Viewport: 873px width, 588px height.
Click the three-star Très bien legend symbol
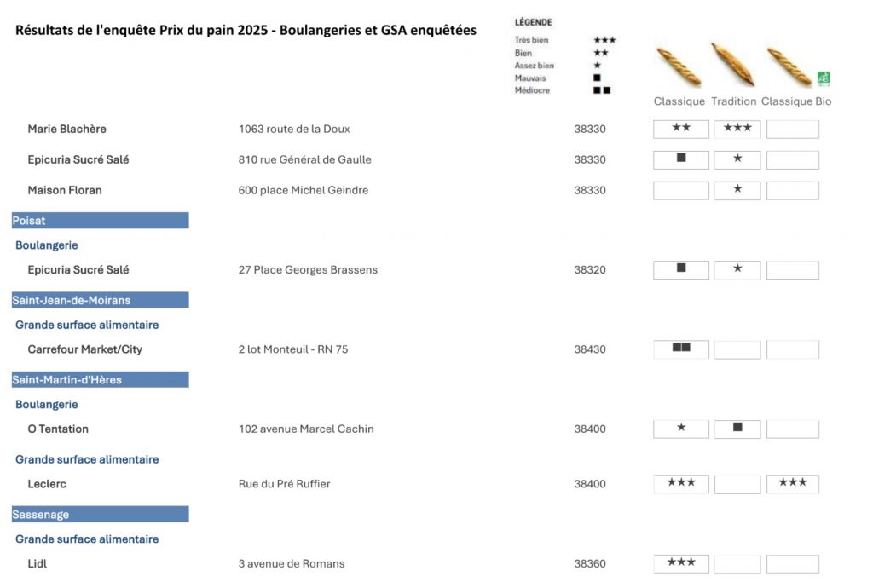click(x=604, y=40)
